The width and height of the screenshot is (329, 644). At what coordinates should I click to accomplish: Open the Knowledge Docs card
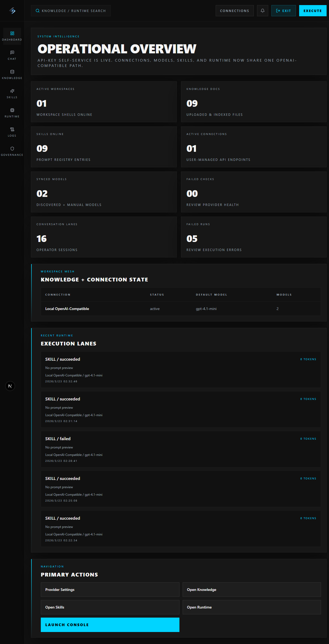pos(254,102)
